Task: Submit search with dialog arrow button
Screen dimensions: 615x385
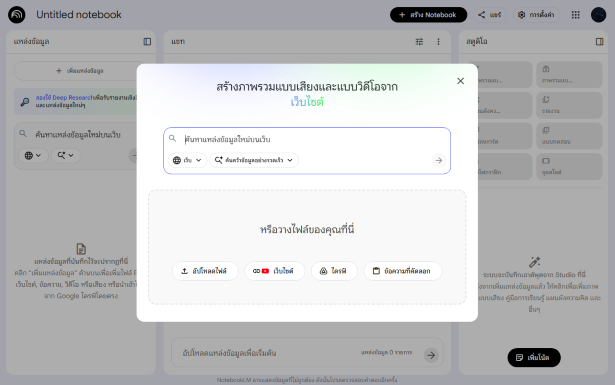Action: click(x=439, y=160)
